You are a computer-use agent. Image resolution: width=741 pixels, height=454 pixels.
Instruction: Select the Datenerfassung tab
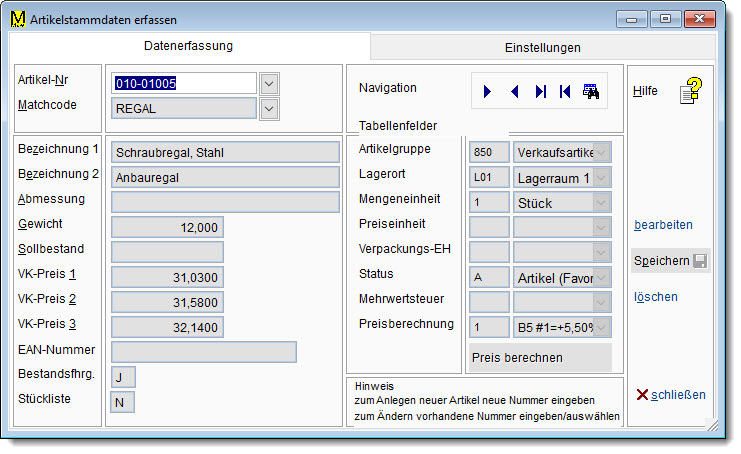(x=188, y=46)
